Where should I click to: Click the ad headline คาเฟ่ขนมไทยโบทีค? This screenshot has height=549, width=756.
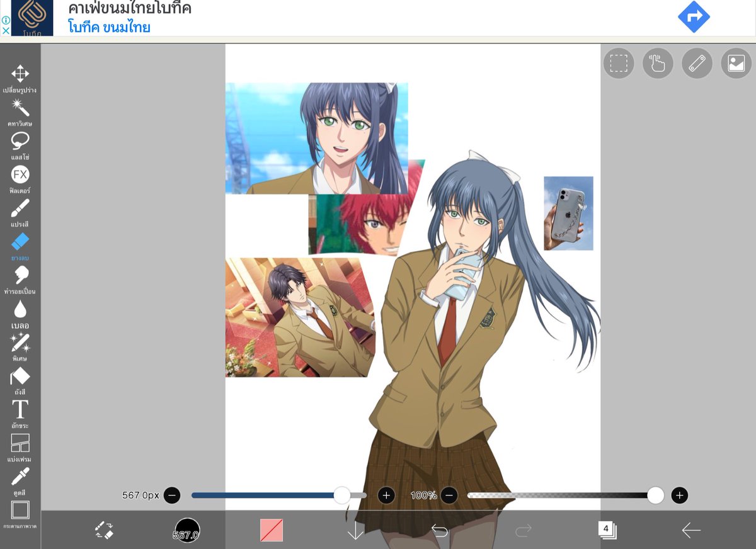click(x=130, y=9)
